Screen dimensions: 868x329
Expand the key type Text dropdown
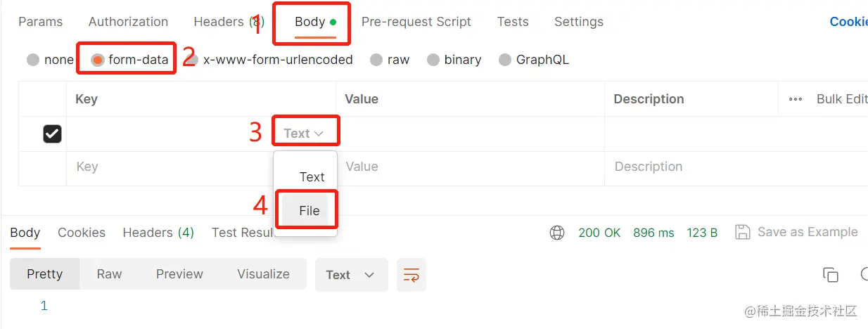tap(304, 133)
